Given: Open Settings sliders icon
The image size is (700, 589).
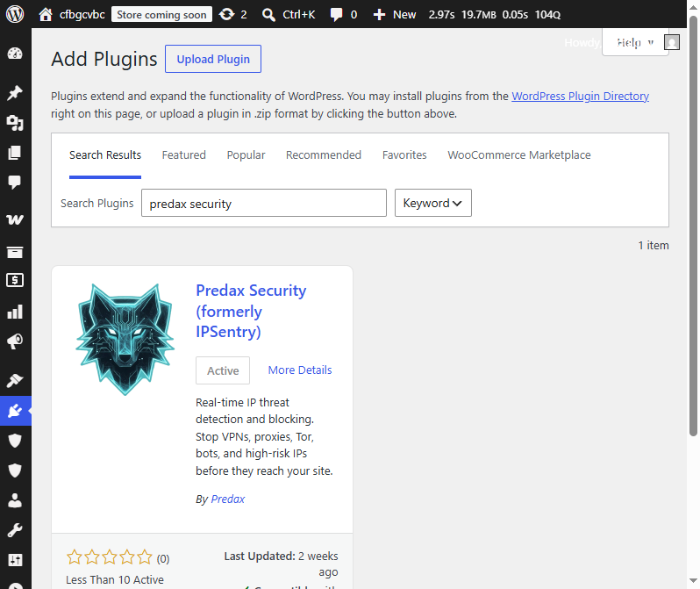Looking at the screenshot, I should (x=15, y=559).
